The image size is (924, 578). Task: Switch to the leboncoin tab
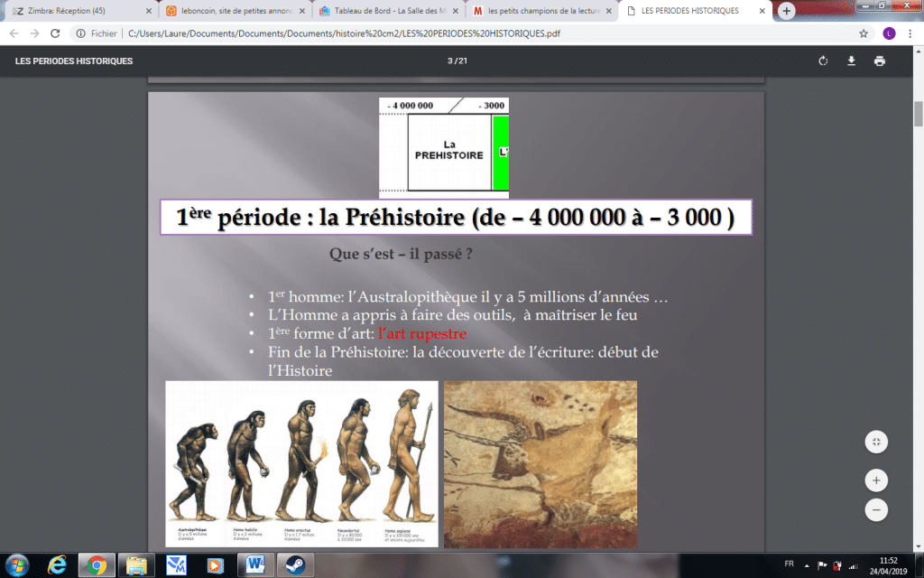pyautogui.click(x=230, y=11)
